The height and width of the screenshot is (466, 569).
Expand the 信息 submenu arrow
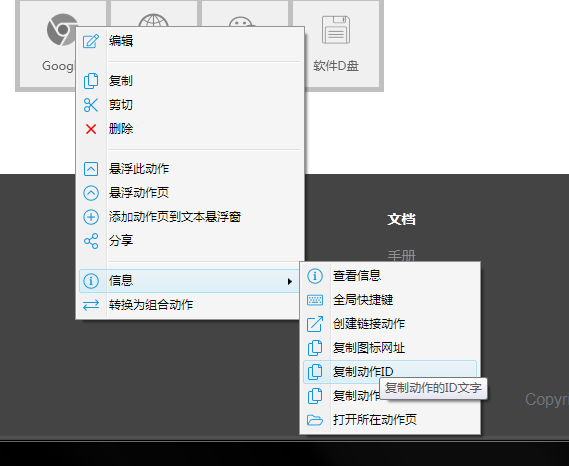(290, 281)
